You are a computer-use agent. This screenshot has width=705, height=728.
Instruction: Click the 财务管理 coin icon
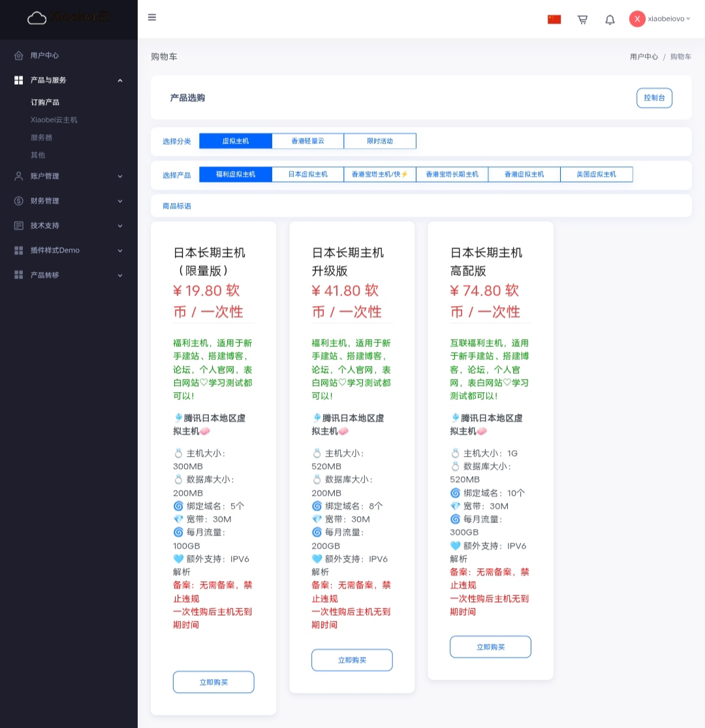point(18,200)
